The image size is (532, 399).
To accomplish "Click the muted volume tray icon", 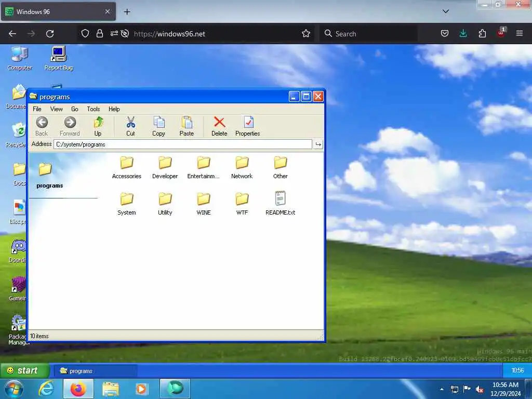I will [x=479, y=389].
